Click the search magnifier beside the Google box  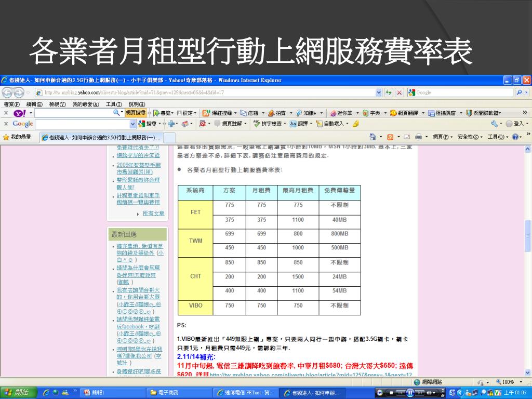coord(519,92)
